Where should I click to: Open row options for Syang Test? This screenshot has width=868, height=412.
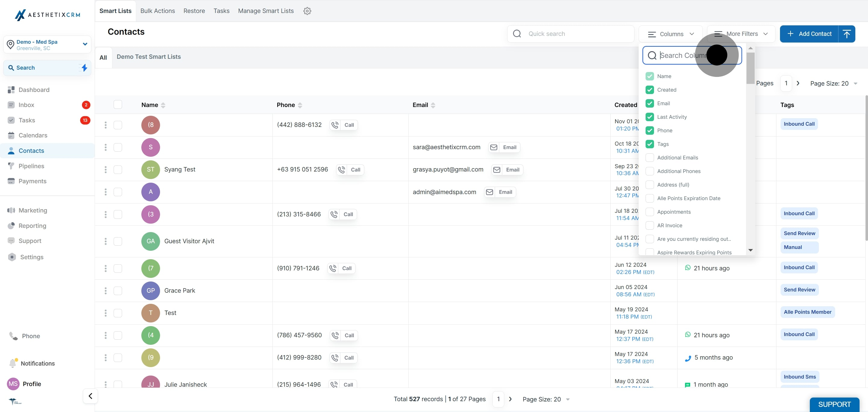[x=105, y=169]
